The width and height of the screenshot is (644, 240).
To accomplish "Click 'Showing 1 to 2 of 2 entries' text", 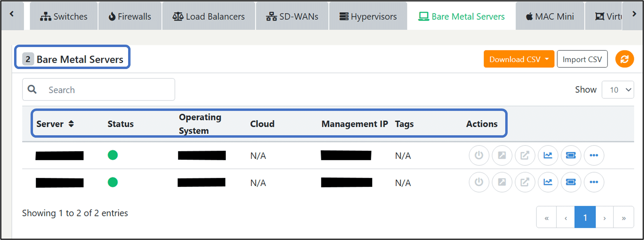I will tap(75, 213).
